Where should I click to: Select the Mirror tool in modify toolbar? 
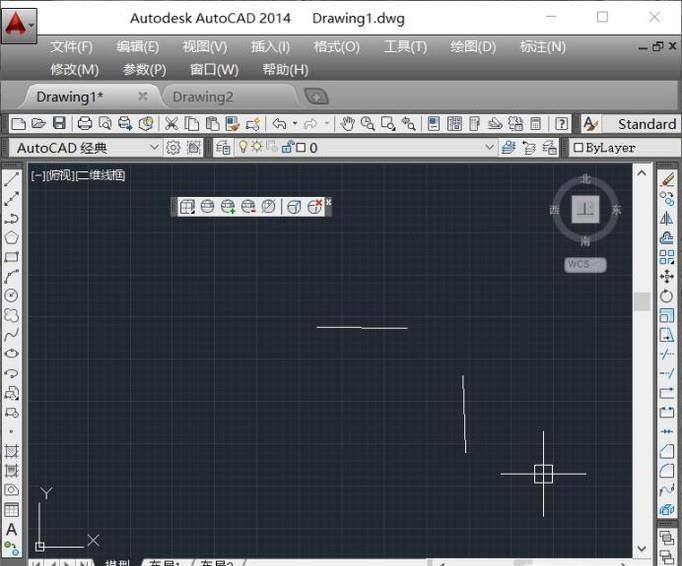667,218
